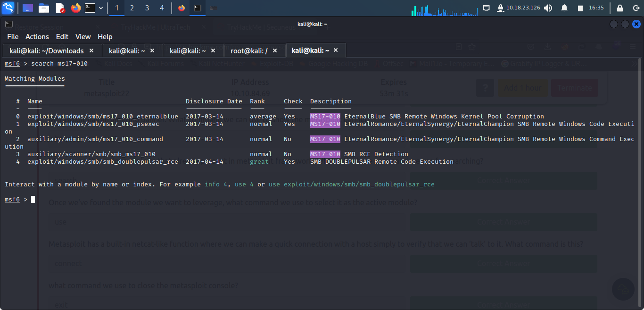
Task: Click the Description column header
Action: pos(331,101)
